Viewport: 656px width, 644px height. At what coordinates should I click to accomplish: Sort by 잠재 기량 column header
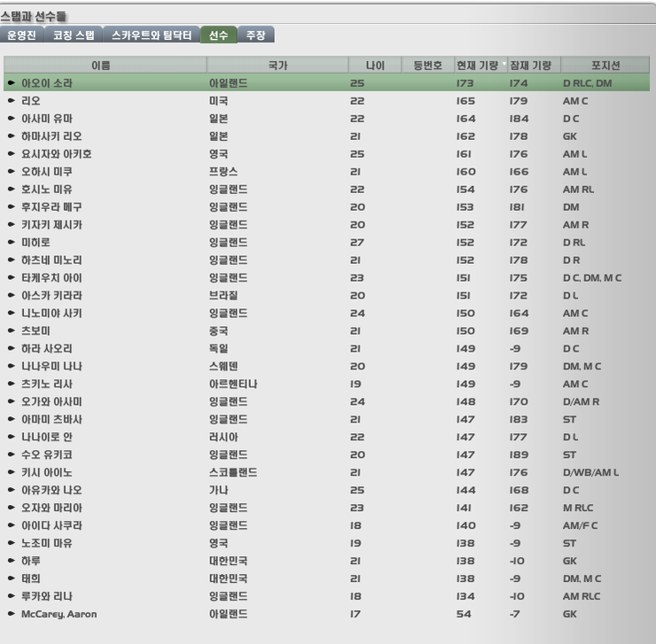tap(530, 66)
